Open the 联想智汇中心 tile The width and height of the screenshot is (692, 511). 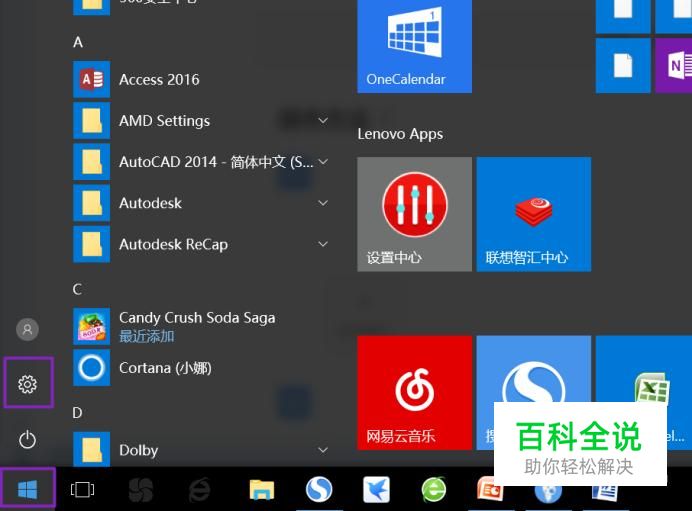click(x=534, y=214)
